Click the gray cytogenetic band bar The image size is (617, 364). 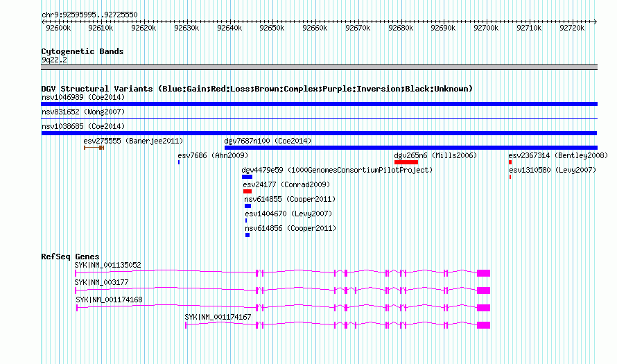coord(319,67)
